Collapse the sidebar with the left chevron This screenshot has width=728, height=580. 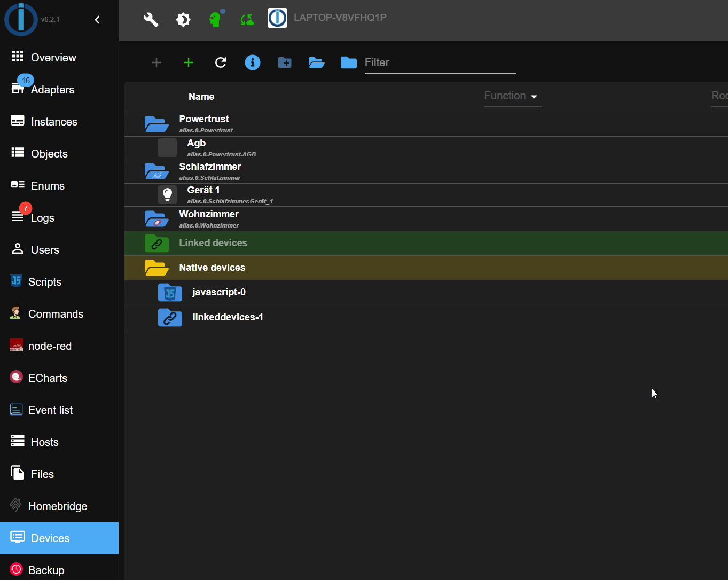(x=97, y=19)
